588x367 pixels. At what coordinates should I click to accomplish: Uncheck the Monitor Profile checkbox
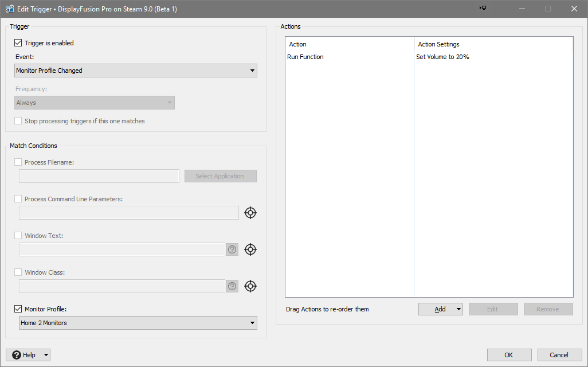tap(18, 309)
